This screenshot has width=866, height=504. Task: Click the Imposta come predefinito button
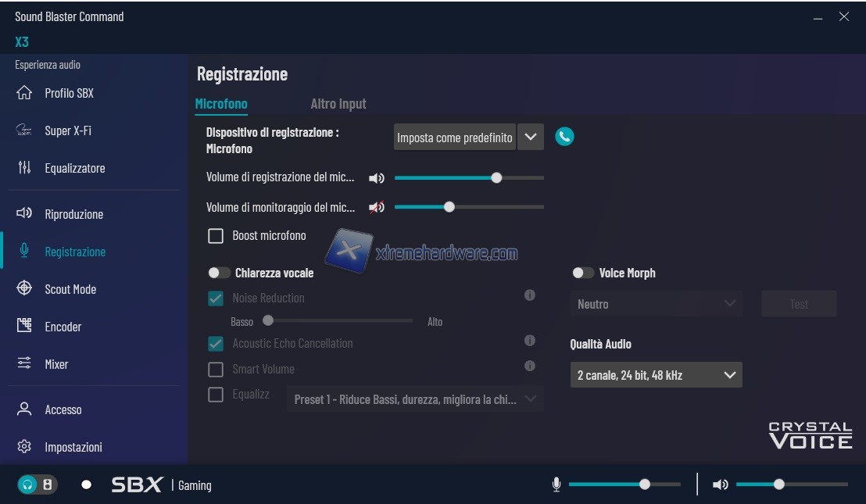coord(454,137)
